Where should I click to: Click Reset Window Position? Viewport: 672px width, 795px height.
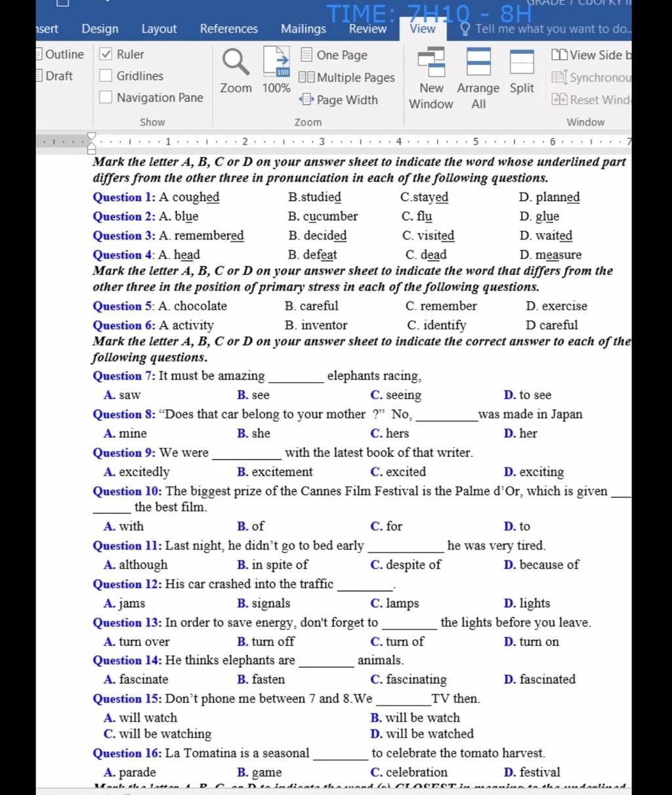591,100
